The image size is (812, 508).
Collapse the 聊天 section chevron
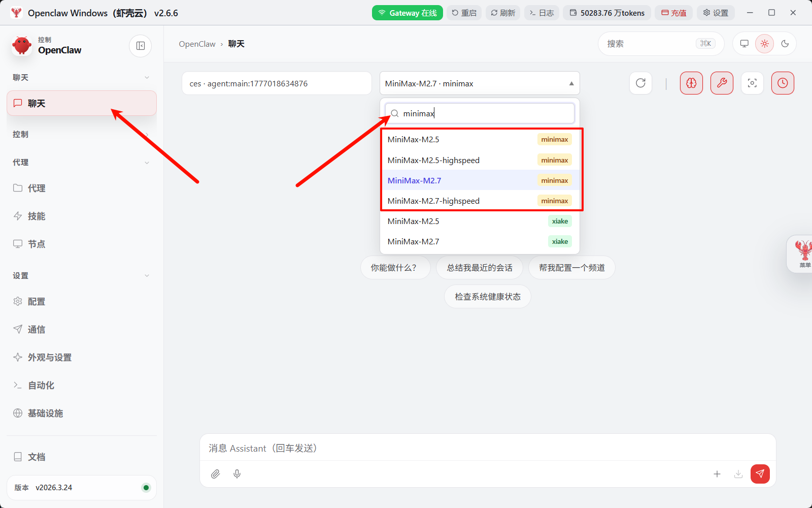147,78
